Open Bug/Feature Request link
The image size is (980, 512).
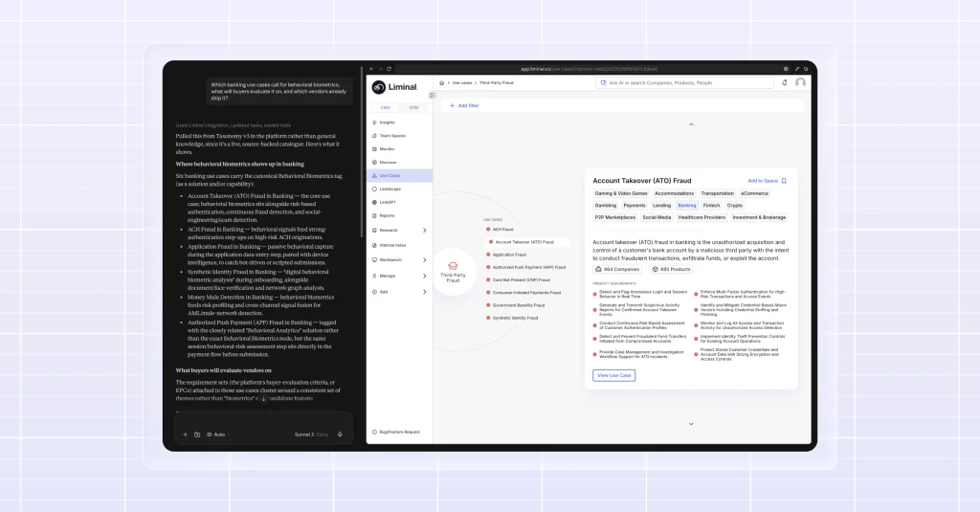click(x=396, y=432)
